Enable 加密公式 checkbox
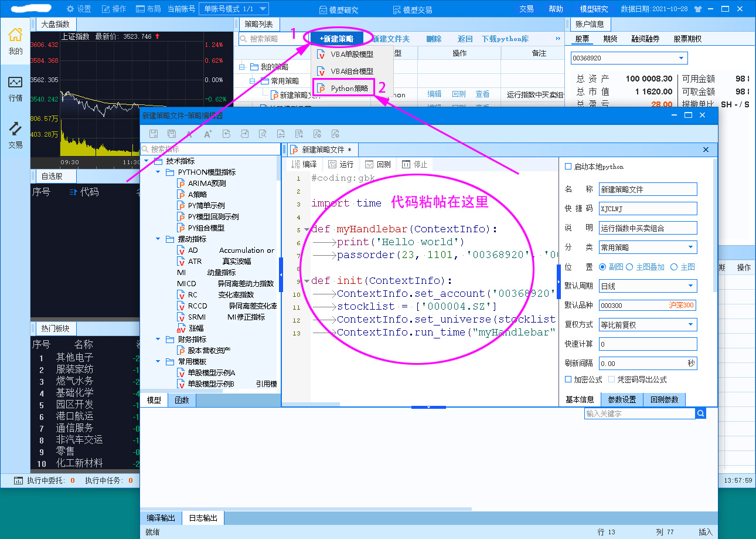Screen dimensions: 756x539 (568, 379)
